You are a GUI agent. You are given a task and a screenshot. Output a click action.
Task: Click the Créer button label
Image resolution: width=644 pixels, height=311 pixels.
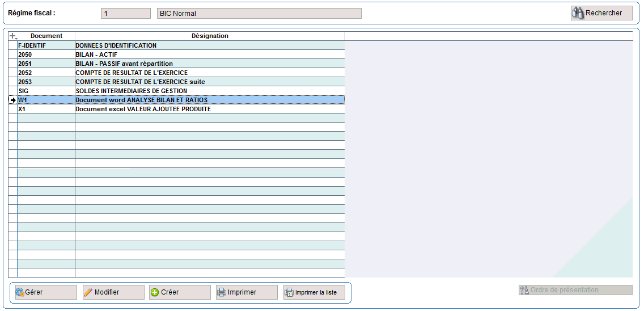[170, 292]
